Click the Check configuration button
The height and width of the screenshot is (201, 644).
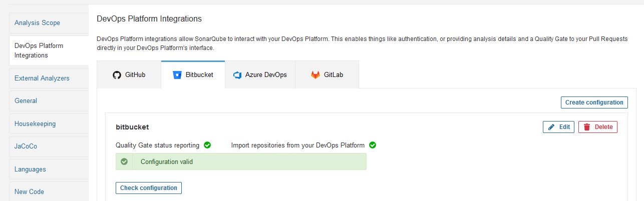(x=149, y=188)
